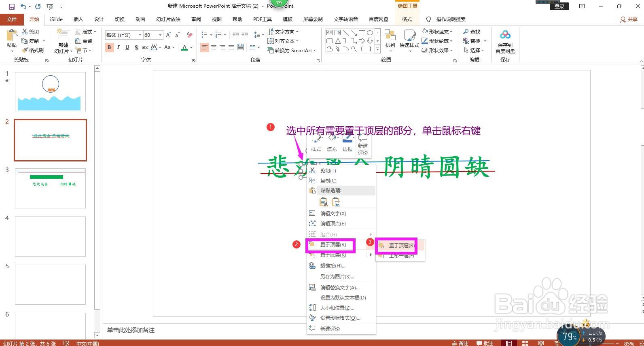Click the New Comment (新建评论) mini toolbar icon
Screen dimensions: 644x346
point(363,145)
